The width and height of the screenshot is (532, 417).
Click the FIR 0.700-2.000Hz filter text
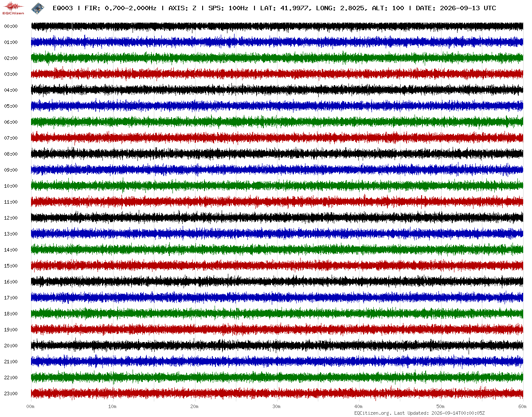121,8
